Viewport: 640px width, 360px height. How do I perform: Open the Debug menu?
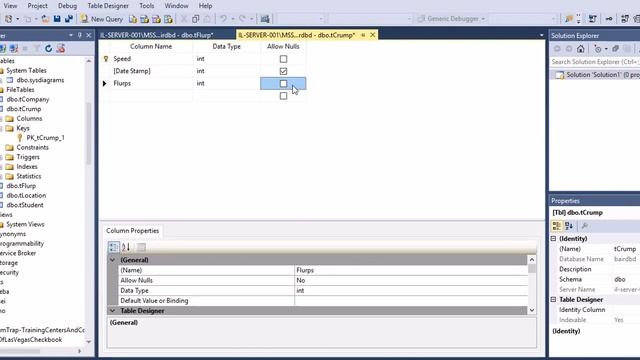point(67,6)
